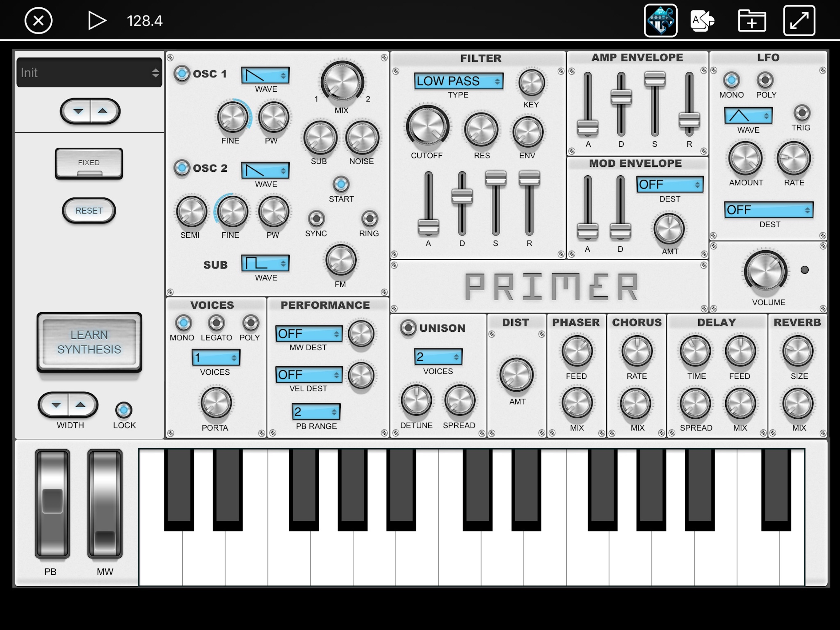840x630 pixels.
Task: Open the OSC 2 WAVE selector
Action: click(x=265, y=170)
